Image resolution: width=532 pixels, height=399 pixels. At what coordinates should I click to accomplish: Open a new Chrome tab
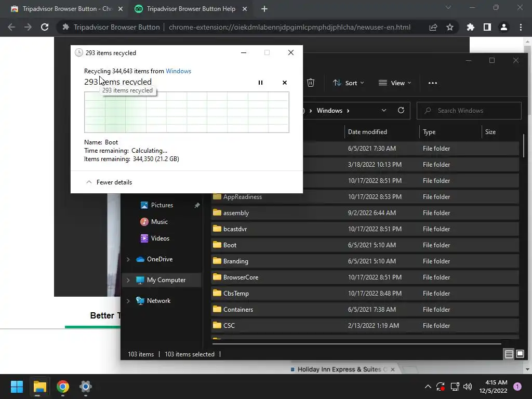point(264,9)
